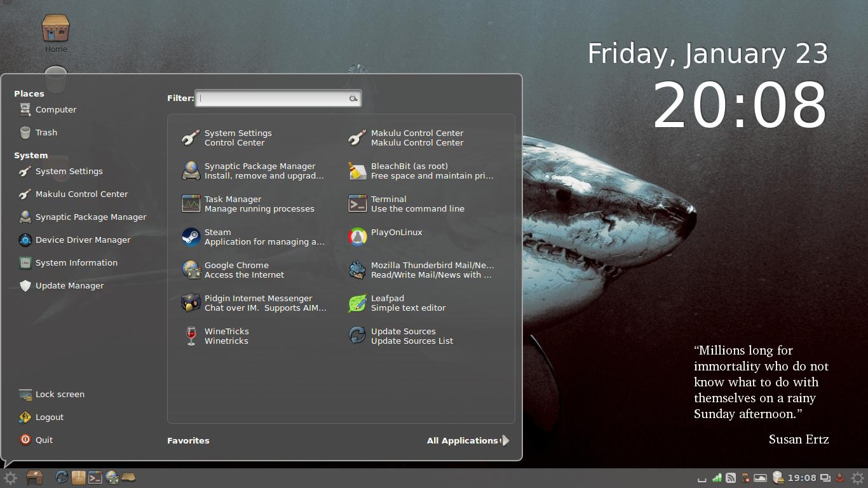Image resolution: width=868 pixels, height=488 pixels.
Task: Open Update Manager
Action: click(61, 286)
